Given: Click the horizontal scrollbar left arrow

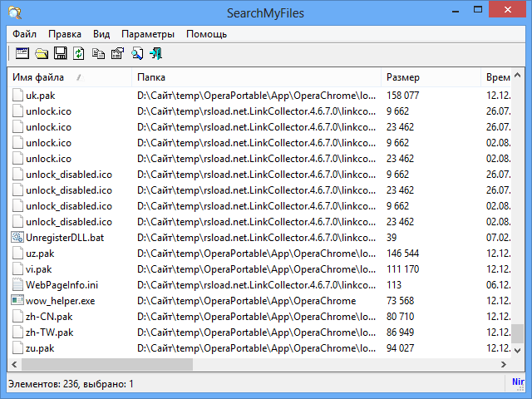Looking at the screenshot, I should (14, 364).
